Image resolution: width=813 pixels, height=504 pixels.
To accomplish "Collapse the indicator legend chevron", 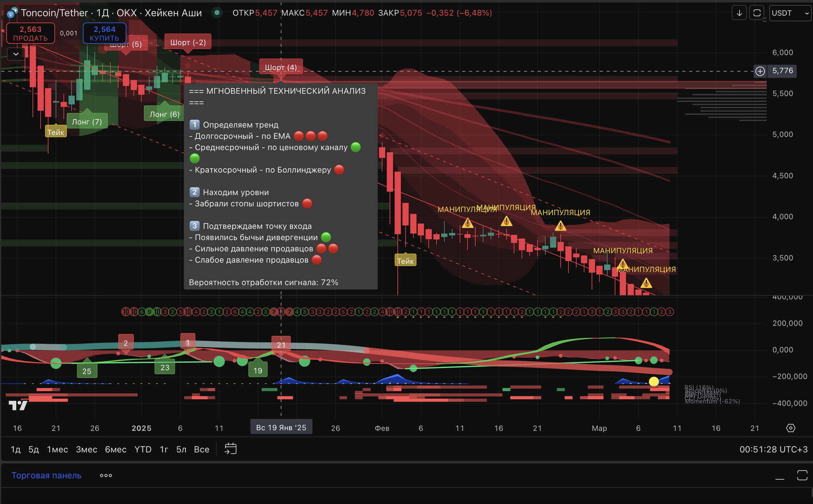I will click(x=16, y=54).
